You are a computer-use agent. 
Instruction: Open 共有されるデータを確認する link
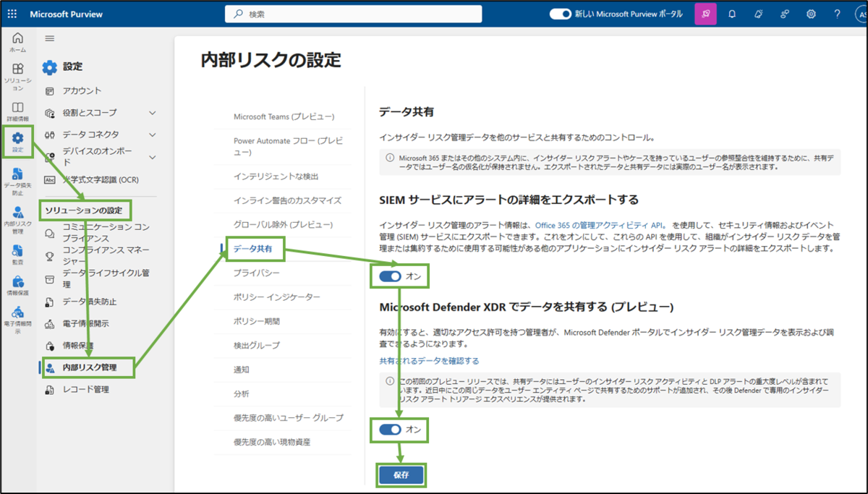(x=429, y=361)
